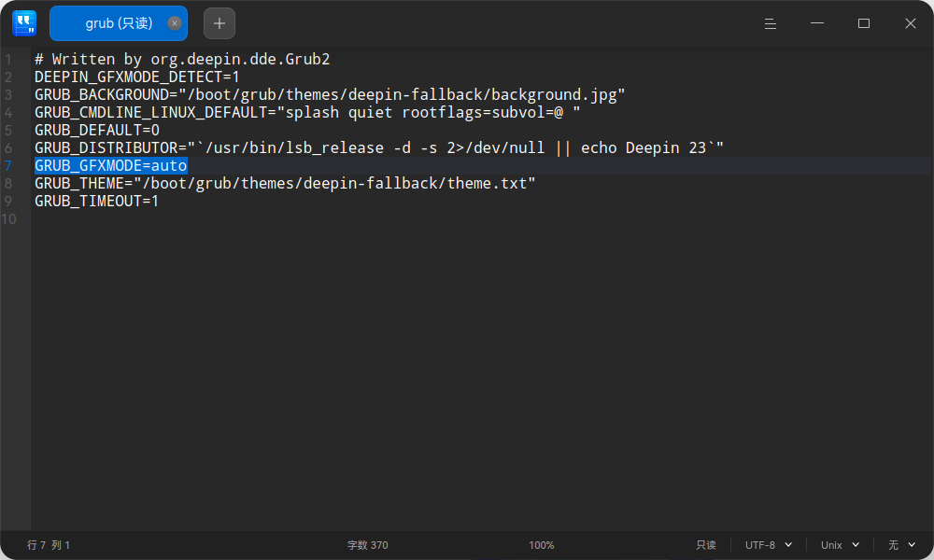Place cursor in the GRUB_TIMEOUT=1 line

[96, 202]
